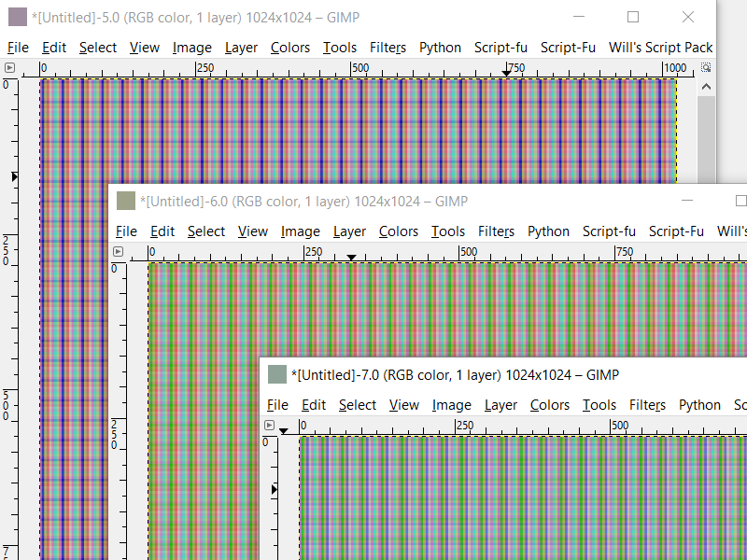
Task: Click the Untitled-5.0 window title icon
Action: tap(18, 17)
